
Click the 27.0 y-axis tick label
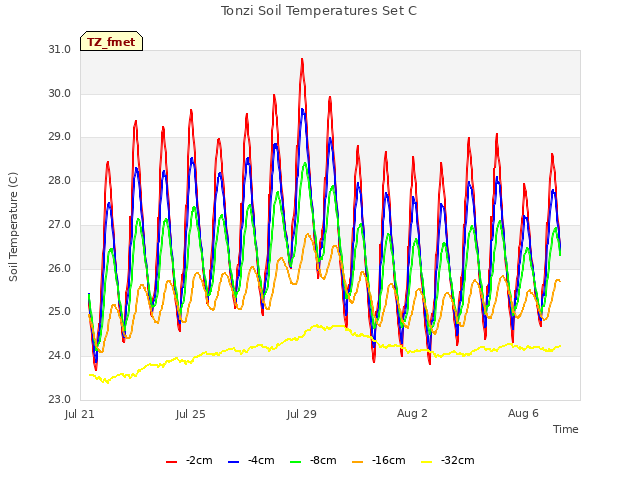pos(60,224)
